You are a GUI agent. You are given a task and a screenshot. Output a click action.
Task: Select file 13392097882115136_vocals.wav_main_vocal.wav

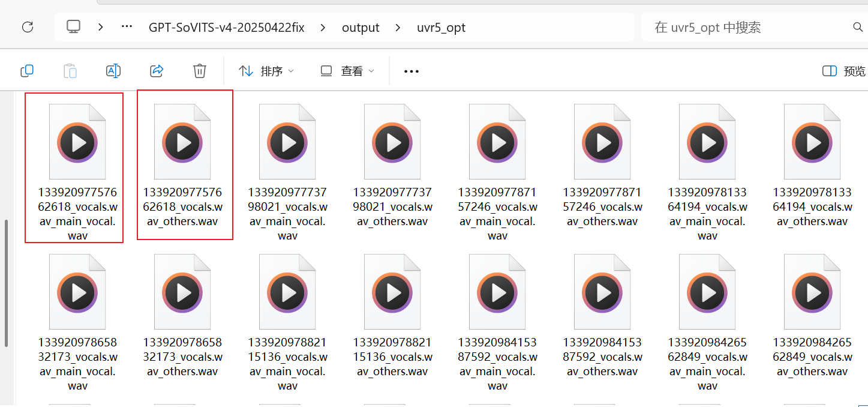(287, 322)
